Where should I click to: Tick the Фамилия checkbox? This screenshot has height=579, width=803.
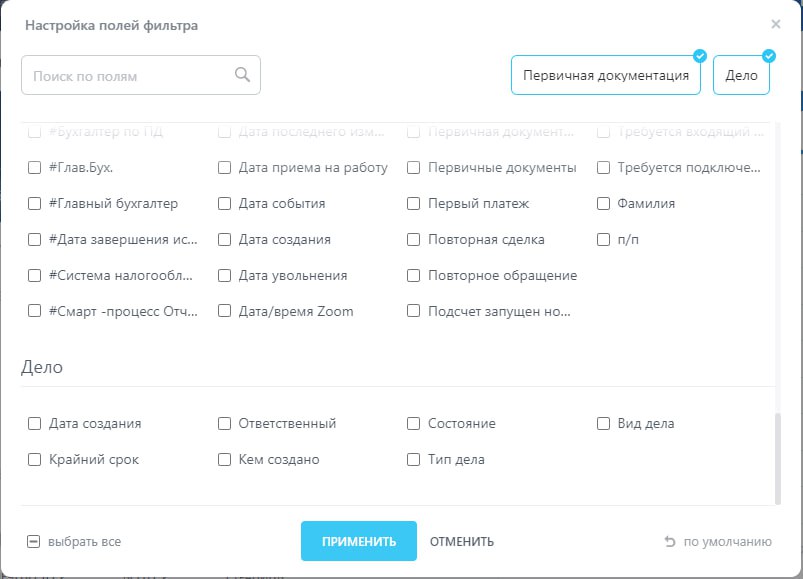[x=604, y=204]
